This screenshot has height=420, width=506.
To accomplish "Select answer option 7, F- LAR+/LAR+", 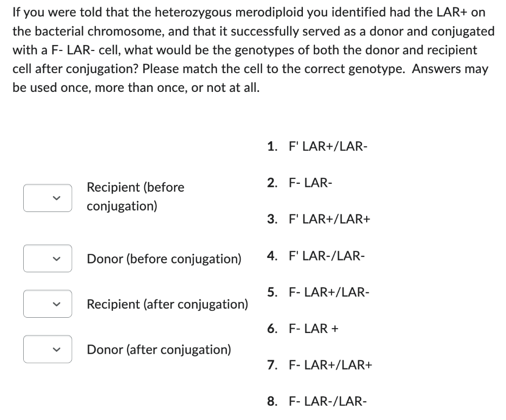I will (x=329, y=365).
